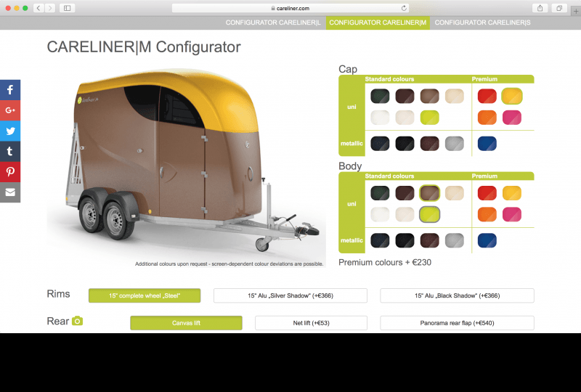Pick premium metallic blue Cap colour

[487, 144]
